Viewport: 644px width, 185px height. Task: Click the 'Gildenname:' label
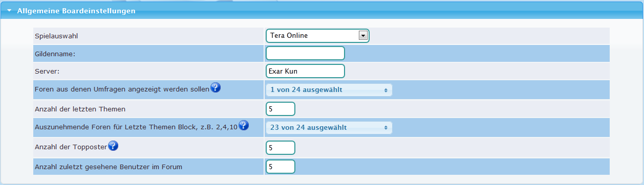(55, 54)
